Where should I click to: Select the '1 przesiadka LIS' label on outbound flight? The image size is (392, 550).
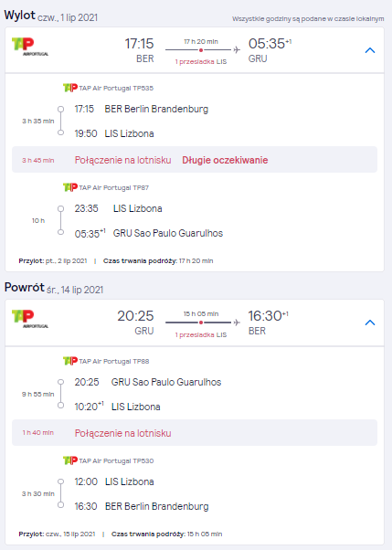point(201,62)
